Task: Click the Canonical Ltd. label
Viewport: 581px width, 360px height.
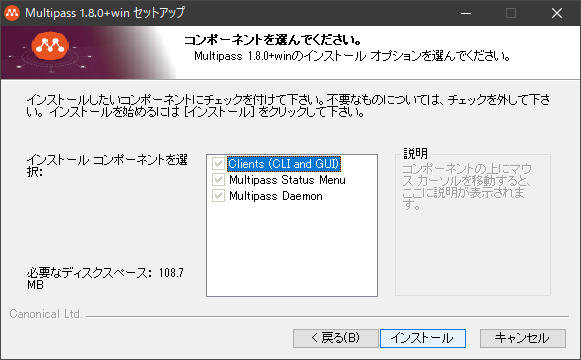Action: tap(46, 314)
